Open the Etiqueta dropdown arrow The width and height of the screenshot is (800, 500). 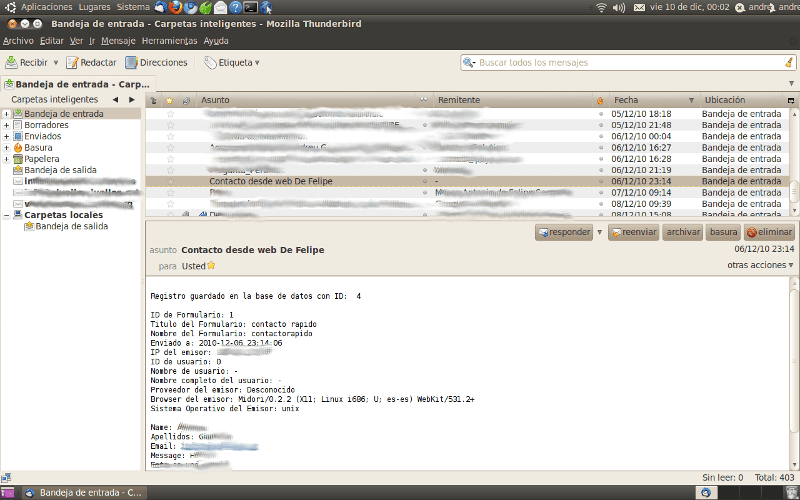pos(257,62)
